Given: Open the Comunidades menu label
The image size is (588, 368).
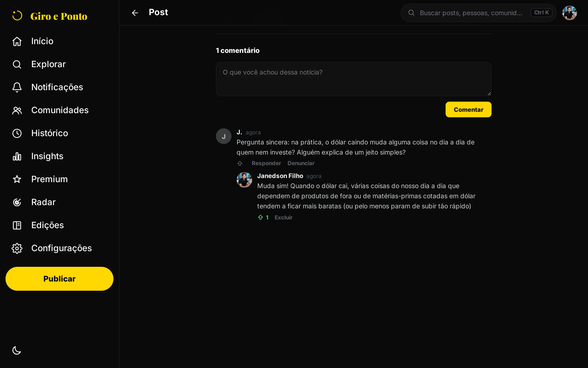Looking at the screenshot, I should (60, 110).
